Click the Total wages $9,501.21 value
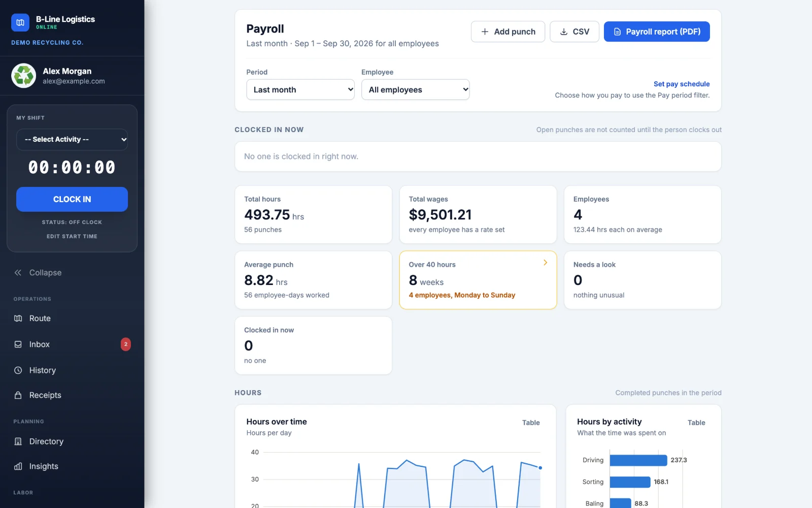 pyautogui.click(x=440, y=215)
